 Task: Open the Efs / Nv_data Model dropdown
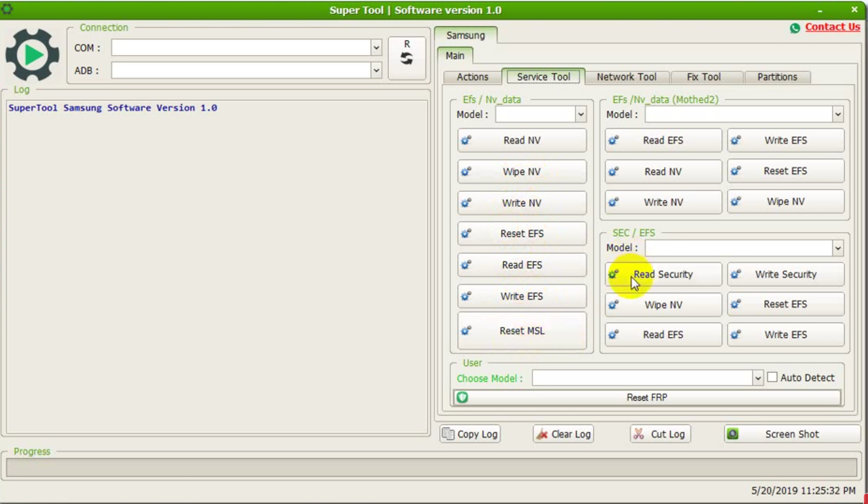point(581,115)
